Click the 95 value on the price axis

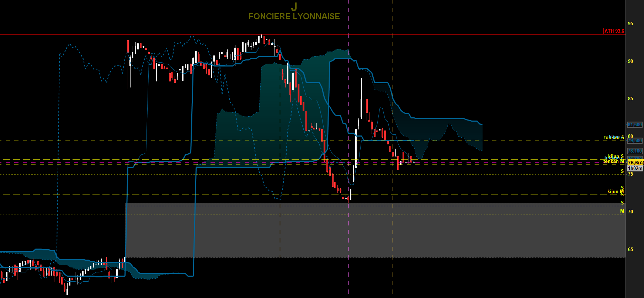pos(630,24)
